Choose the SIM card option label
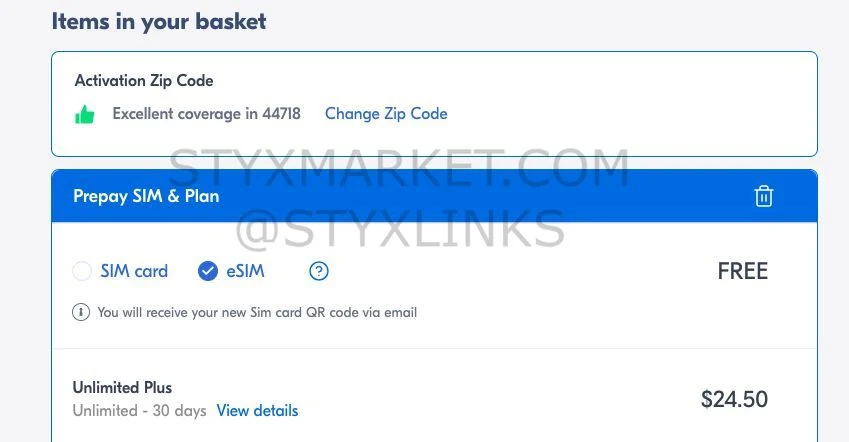 (134, 271)
